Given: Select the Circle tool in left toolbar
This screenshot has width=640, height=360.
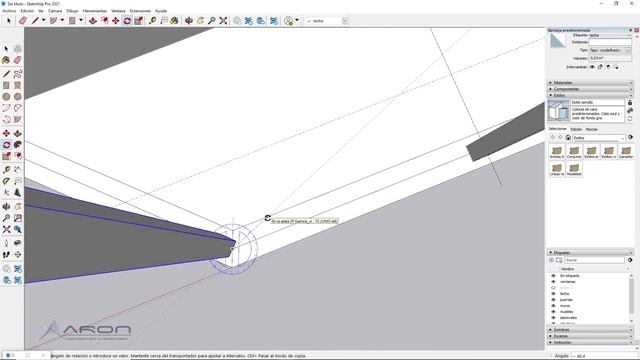Looking at the screenshot, I should pos(6,97).
